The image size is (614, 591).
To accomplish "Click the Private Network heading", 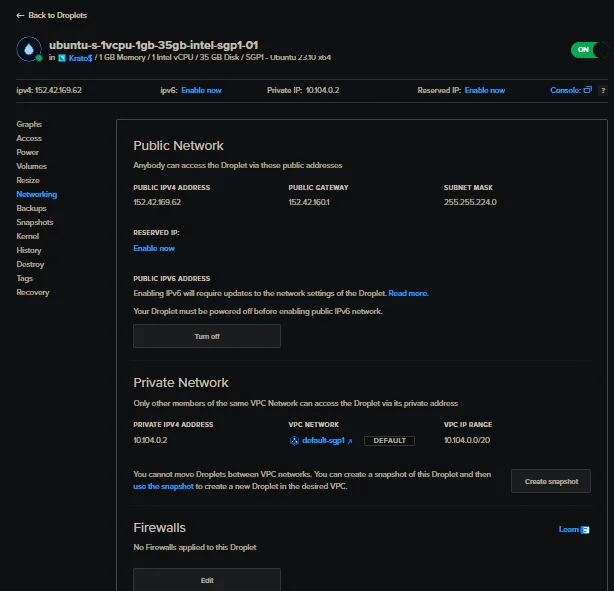I will pos(181,383).
